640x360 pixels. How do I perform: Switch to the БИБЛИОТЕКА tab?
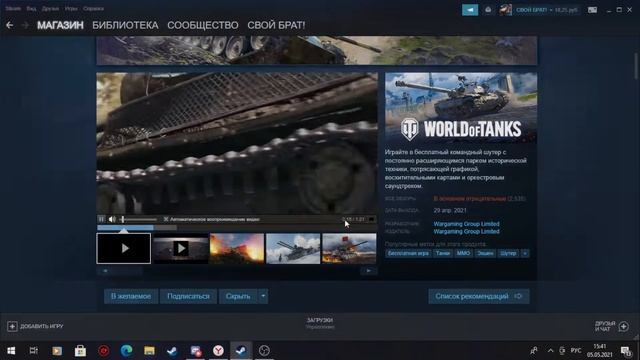125,25
